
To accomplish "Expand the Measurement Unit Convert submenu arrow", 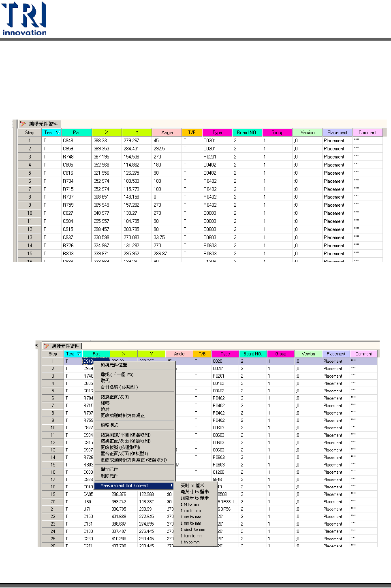I will tap(172, 485).
